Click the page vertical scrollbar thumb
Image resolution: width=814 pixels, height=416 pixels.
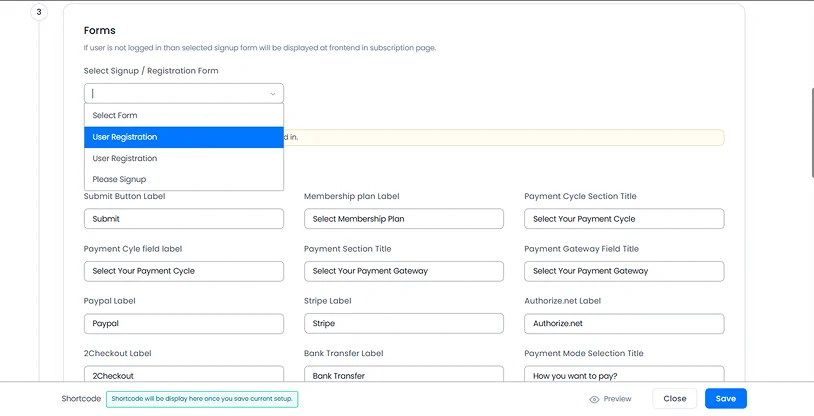pyautogui.click(x=811, y=132)
